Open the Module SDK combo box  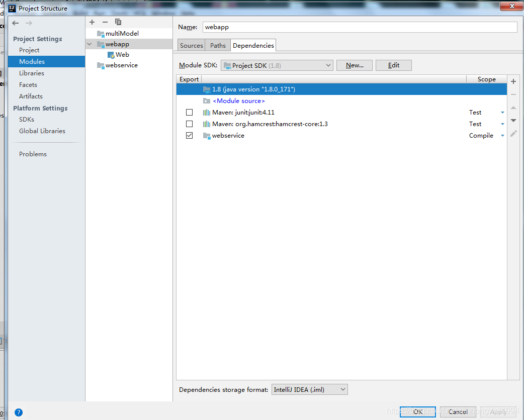click(277, 65)
